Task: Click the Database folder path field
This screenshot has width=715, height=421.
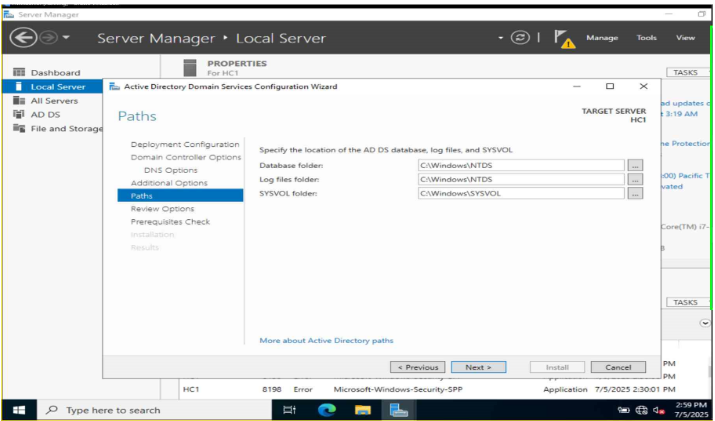Action: 521,165
